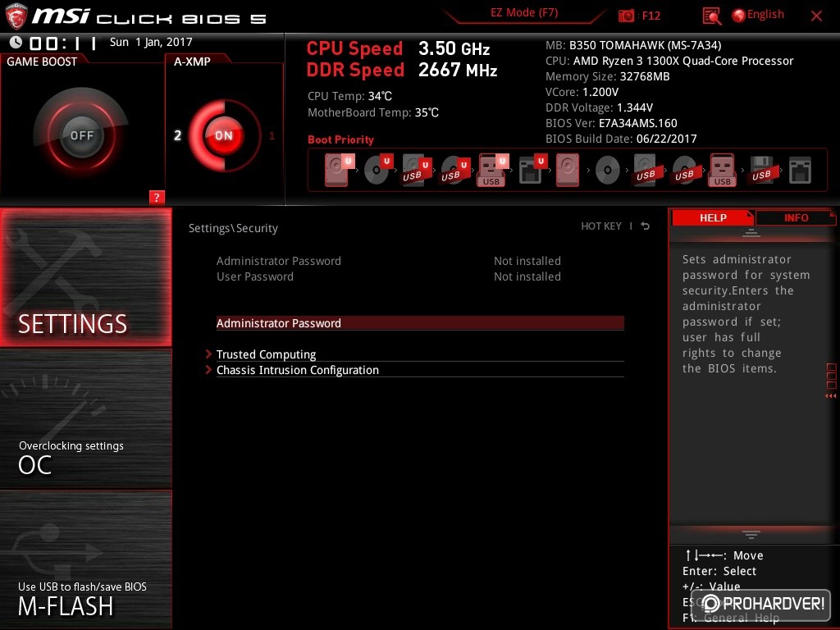Click the BIOS Ver E7A34AMS.160 text
This screenshot has height=630, width=840.
(611, 123)
